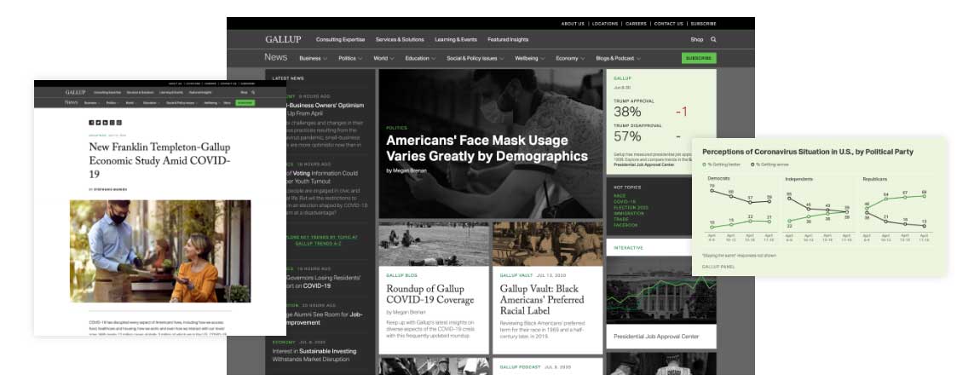
Task: Click News section title in main window
Action: pos(275,57)
